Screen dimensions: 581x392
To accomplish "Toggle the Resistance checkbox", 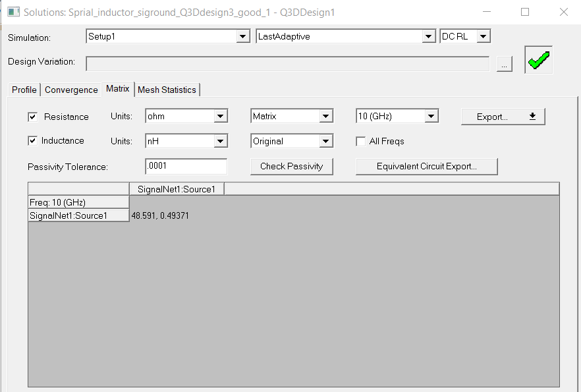I will tap(32, 117).
